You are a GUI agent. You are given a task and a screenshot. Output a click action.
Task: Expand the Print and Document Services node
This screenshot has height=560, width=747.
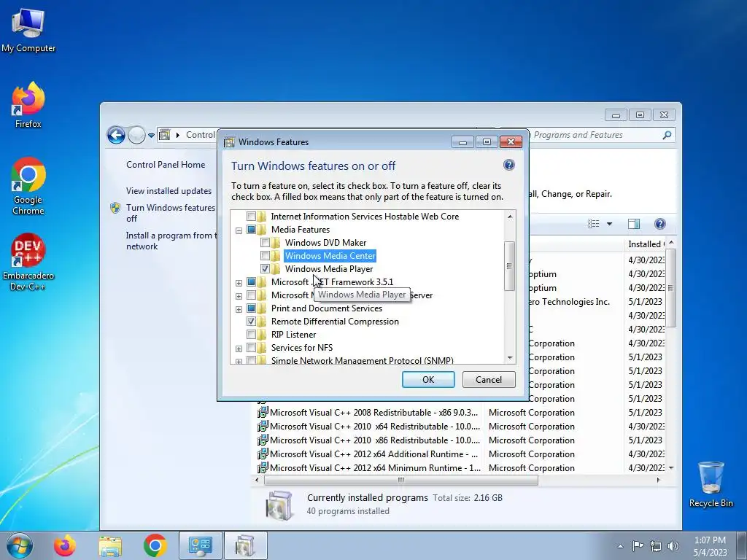pyautogui.click(x=239, y=309)
